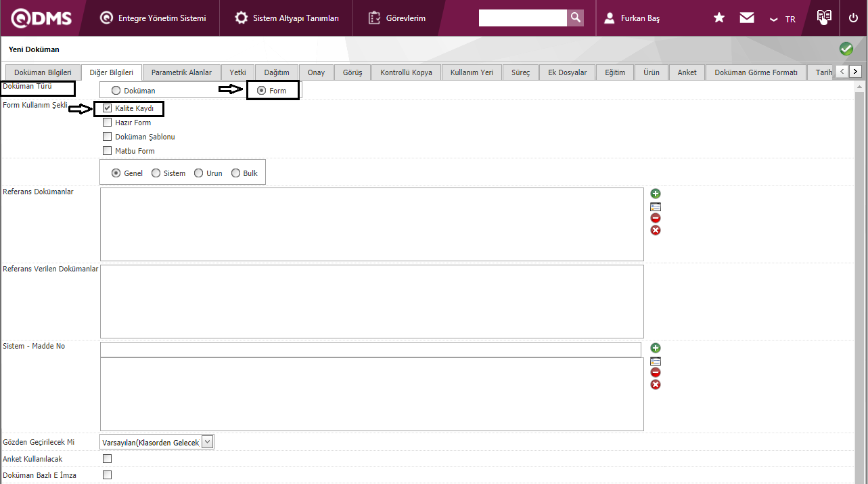The height and width of the screenshot is (484, 868).
Task: Switch to Kontrollü Kopya tab
Action: click(406, 72)
